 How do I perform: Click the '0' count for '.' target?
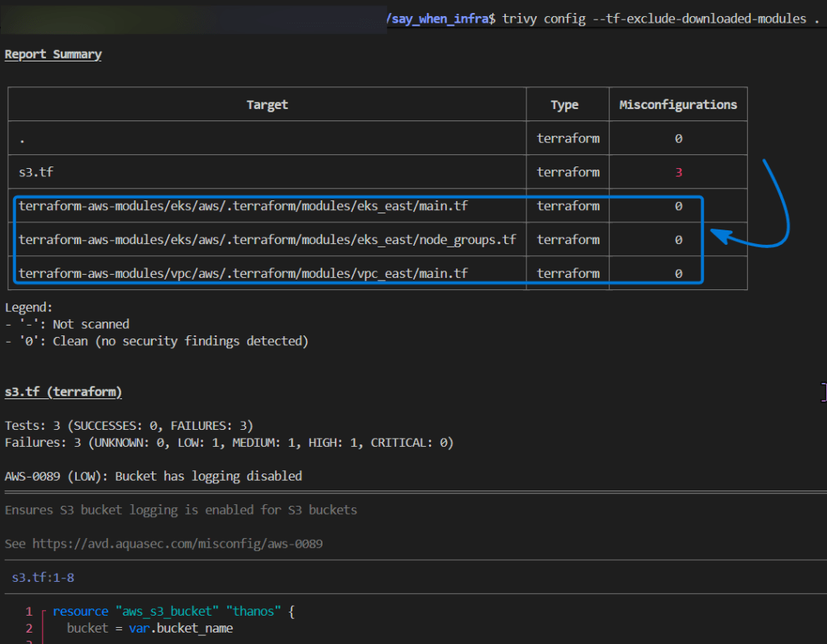point(679,138)
